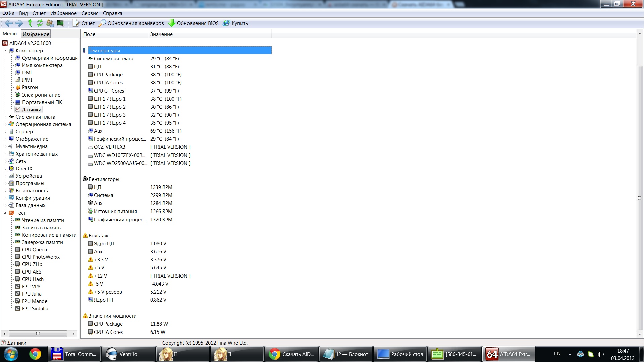
Task: Click the Refresh toolbar icon
Action: coord(40,23)
